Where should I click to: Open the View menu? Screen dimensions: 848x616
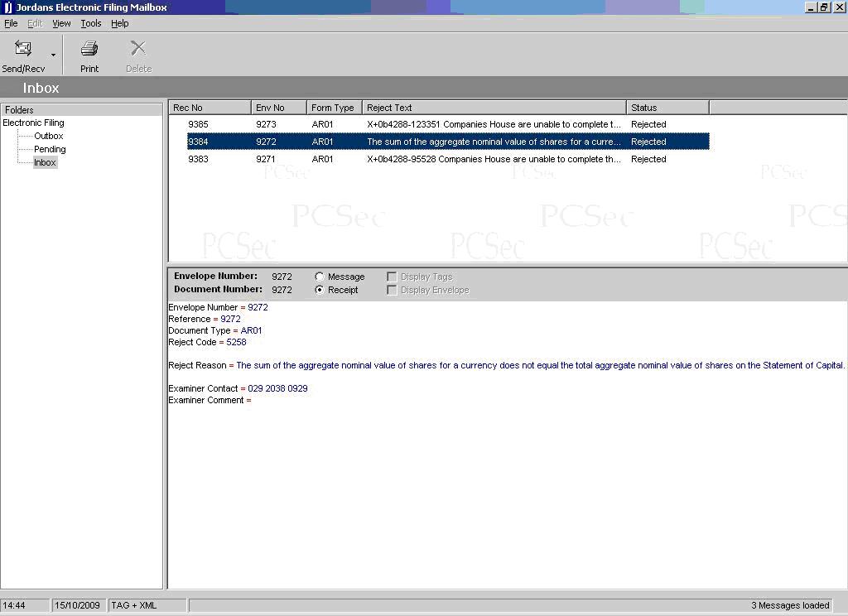[61, 23]
